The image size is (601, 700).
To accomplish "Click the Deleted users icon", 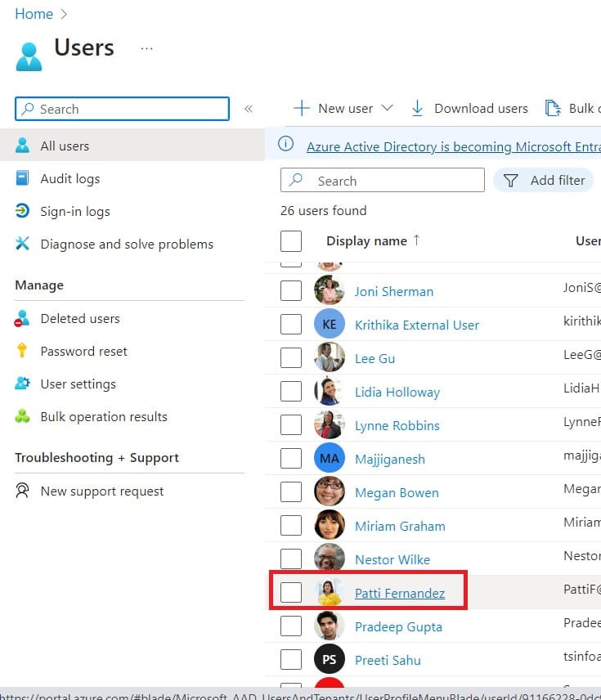I will [22, 318].
